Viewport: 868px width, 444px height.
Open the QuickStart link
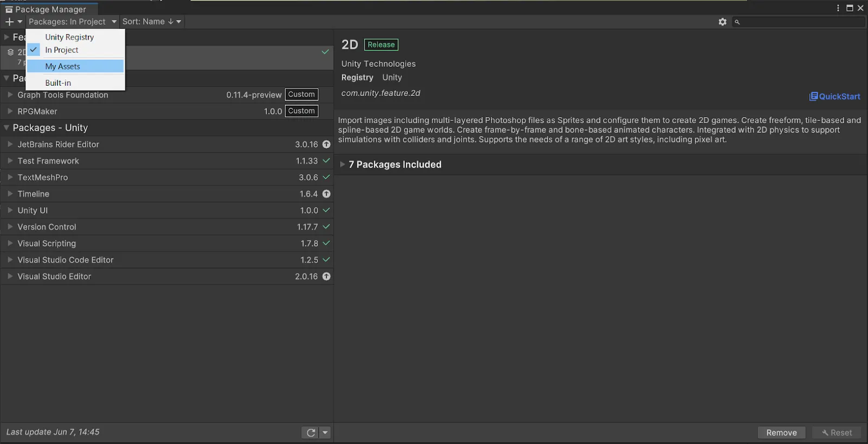pos(834,96)
